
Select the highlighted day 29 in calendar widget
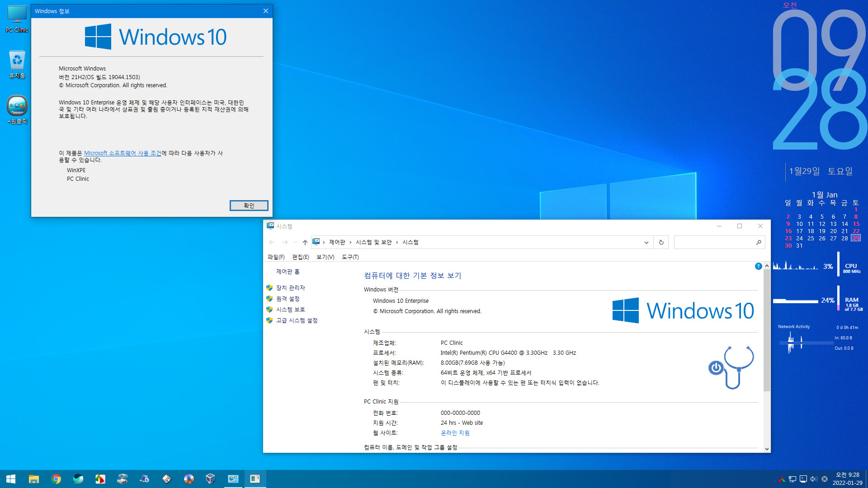tap(856, 238)
